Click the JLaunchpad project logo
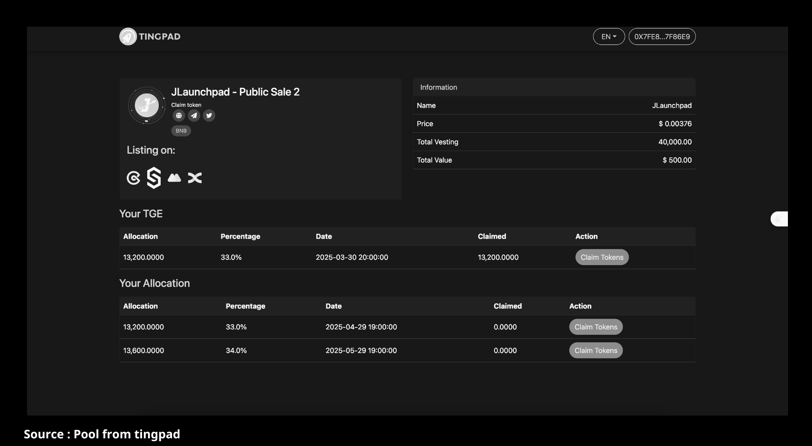This screenshot has height=446, width=812. pyautogui.click(x=147, y=105)
